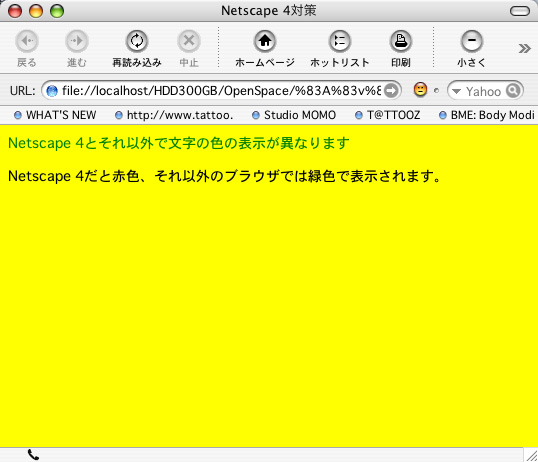Click the Stop (中止) toolbar icon
The height and width of the screenshot is (462, 538).
click(x=189, y=41)
